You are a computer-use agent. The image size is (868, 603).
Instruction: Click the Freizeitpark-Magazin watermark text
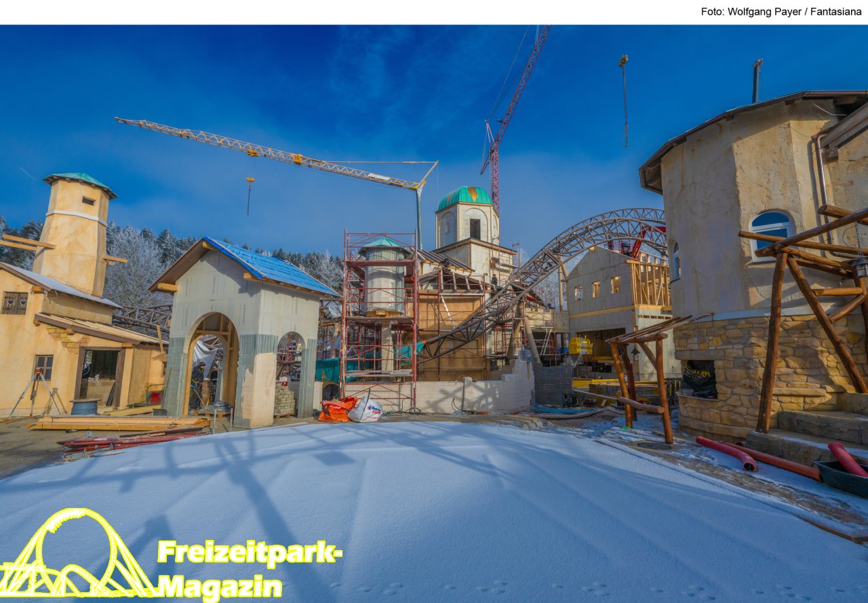pos(250,570)
